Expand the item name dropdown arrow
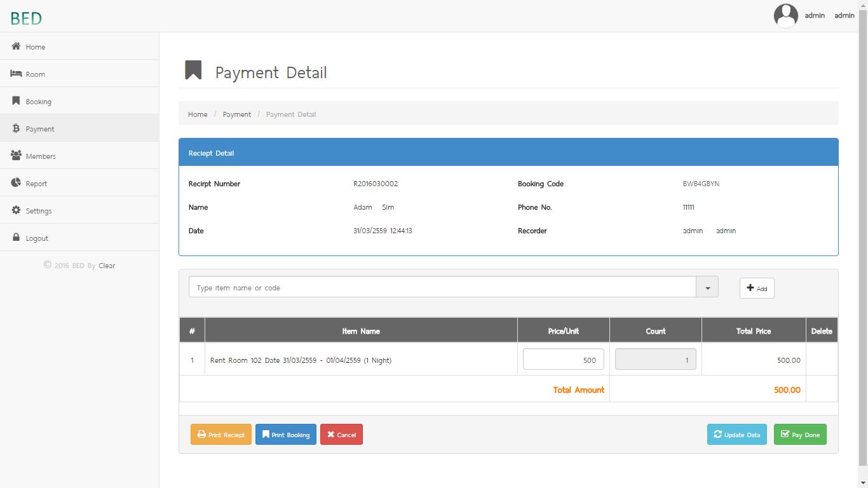The image size is (868, 488). click(x=707, y=287)
